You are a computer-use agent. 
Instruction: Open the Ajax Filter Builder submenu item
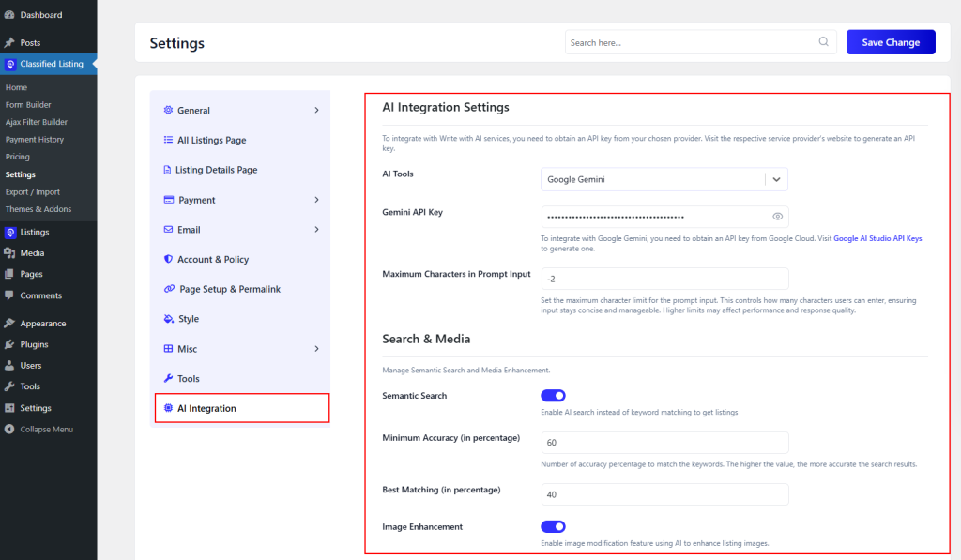(37, 122)
